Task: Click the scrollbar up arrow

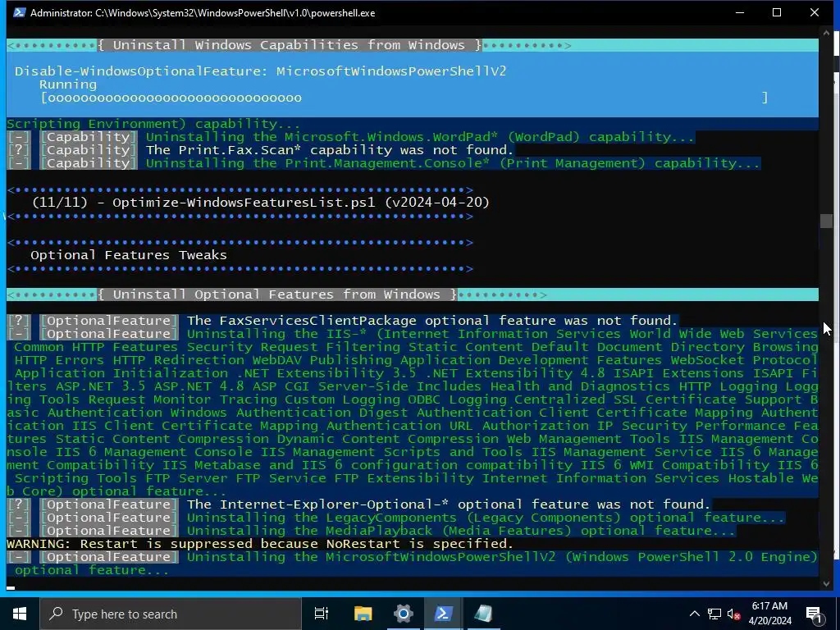Action: [x=825, y=34]
